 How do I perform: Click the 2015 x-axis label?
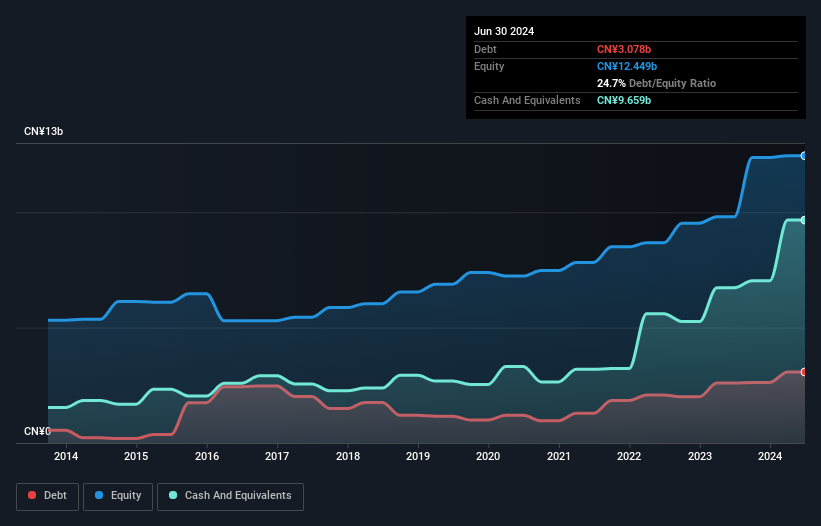coord(136,456)
